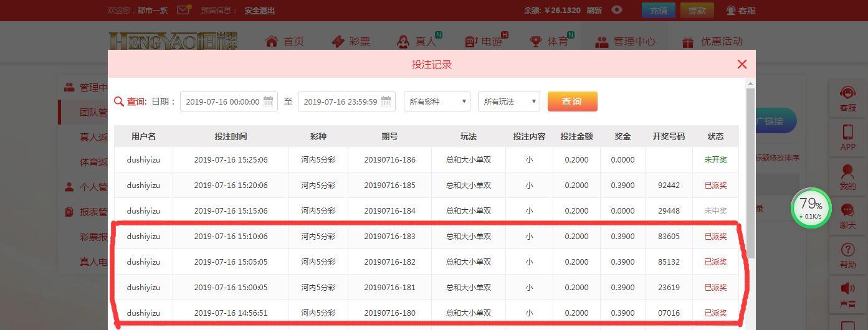Select period 20190716-183 cell
Image resolution: width=868 pixels, height=330 pixels.
click(389, 236)
